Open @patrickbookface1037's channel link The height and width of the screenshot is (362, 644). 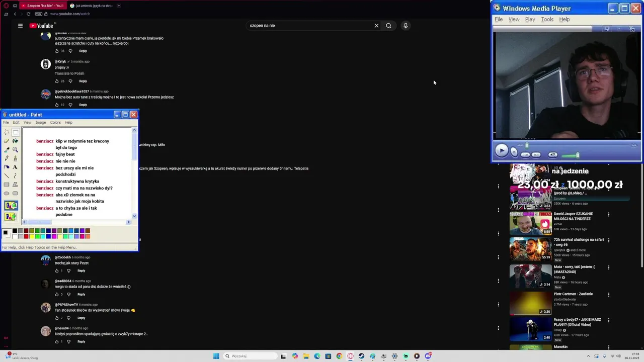72,92
